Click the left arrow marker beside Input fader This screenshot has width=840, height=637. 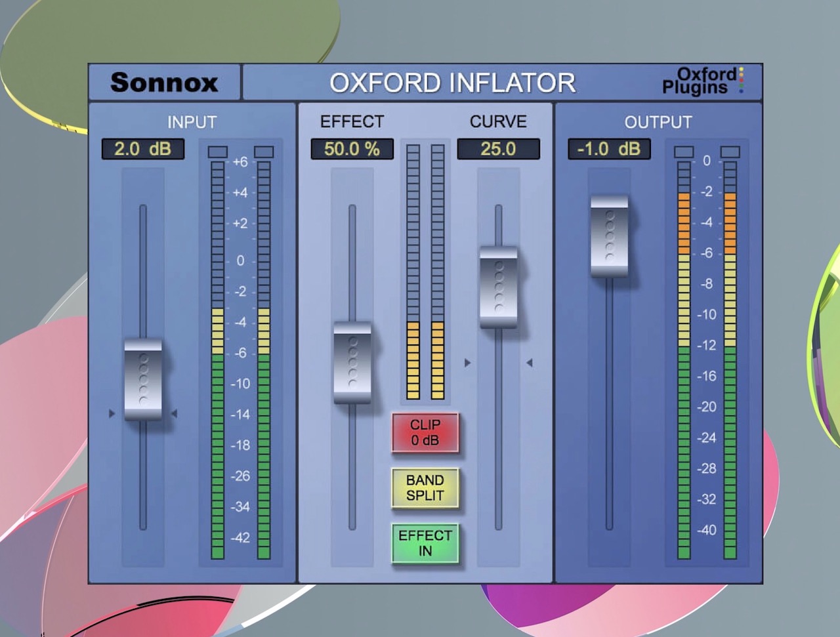(x=112, y=414)
